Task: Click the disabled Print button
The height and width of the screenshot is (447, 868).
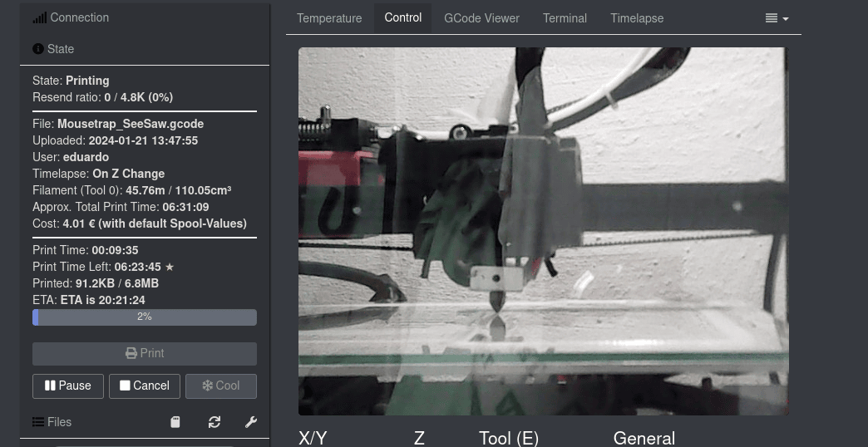Action: pyautogui.click(x=145, y=353)
